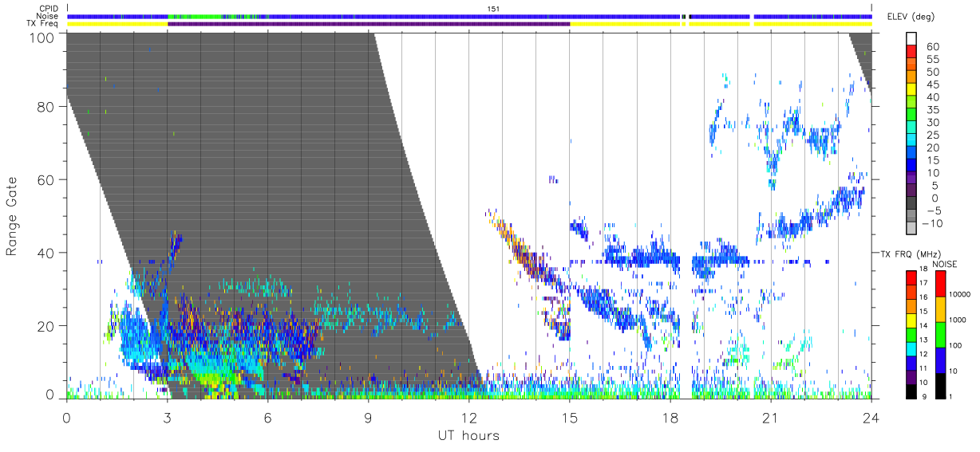Click the Range Gate axis title

coord(12,215)
